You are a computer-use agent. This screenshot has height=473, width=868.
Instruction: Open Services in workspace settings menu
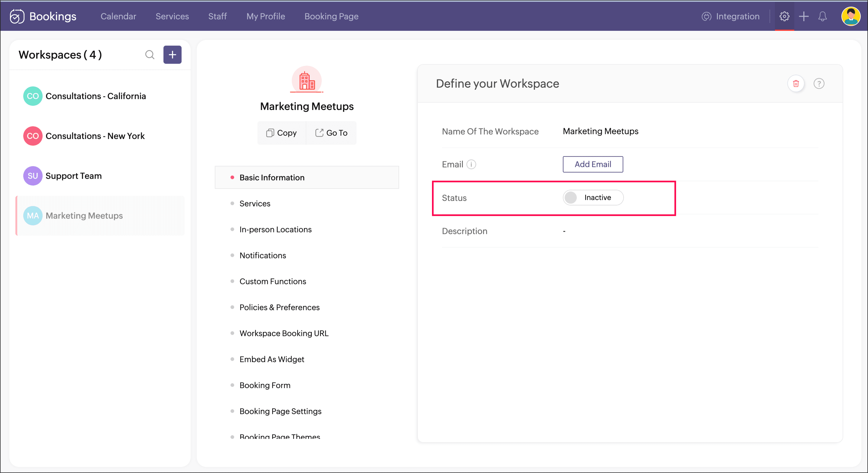[x=255, y=203]
